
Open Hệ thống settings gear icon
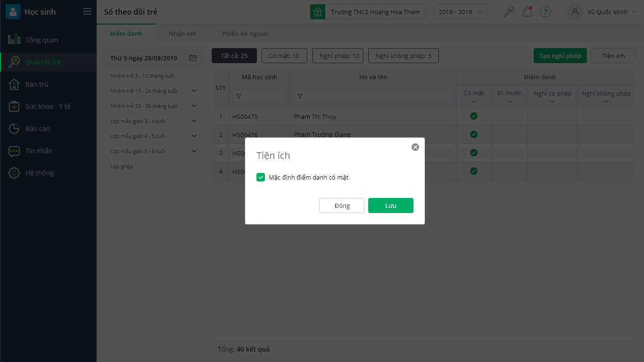coord(14,173)
